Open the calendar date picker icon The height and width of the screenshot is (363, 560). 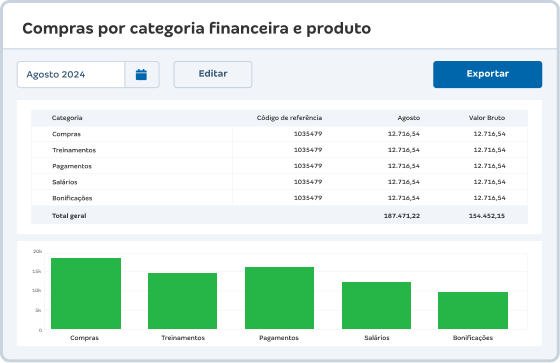141,75
